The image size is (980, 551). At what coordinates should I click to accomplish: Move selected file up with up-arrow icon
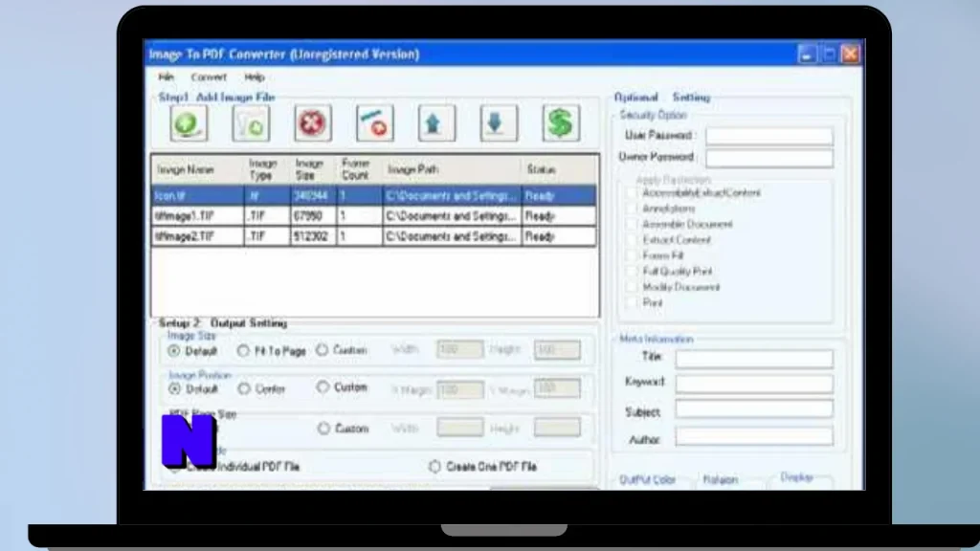coord(436,123)
